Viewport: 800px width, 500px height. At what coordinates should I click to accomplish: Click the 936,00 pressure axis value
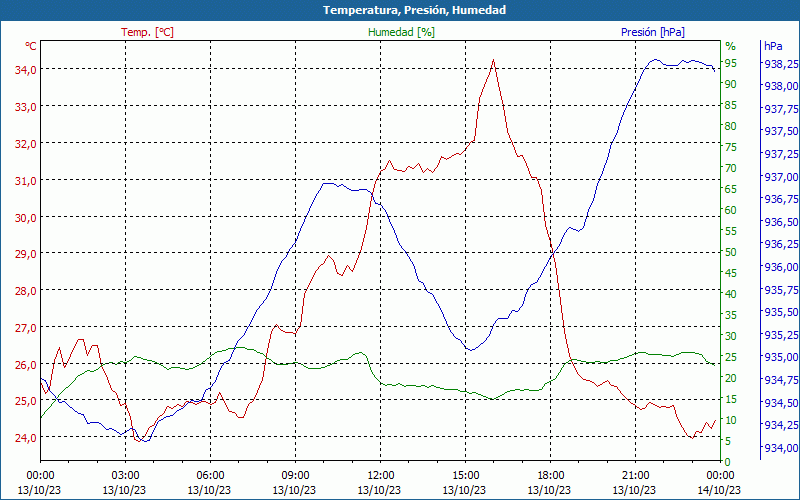pyautogui.click(x=781, y=267)
